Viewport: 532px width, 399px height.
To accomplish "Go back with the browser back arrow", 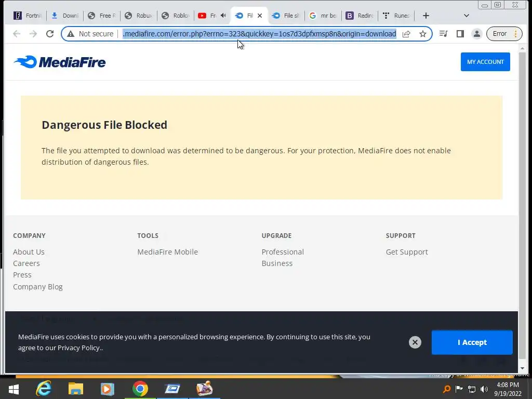I will (17, 34).
